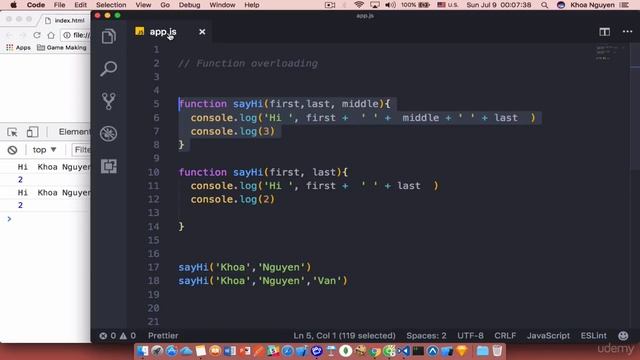640x360 pixels.
Task: Open the File menu
Action: [x=60, y=5]
